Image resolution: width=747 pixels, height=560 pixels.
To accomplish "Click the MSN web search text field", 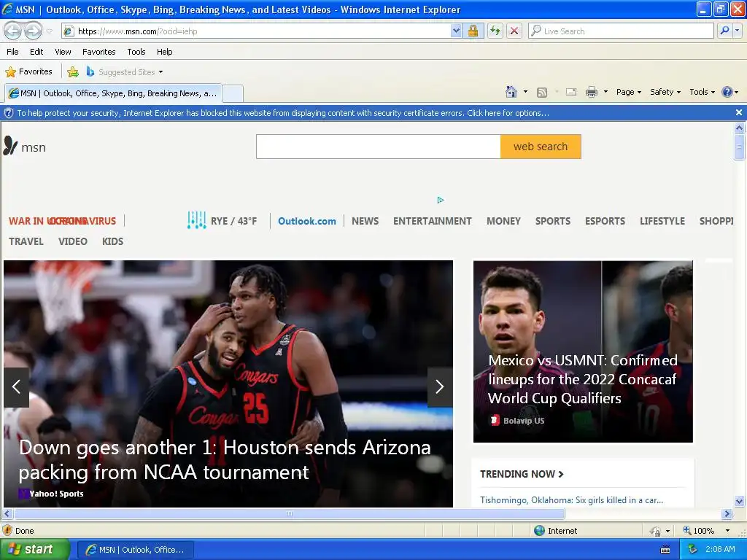I will [379, 147].
